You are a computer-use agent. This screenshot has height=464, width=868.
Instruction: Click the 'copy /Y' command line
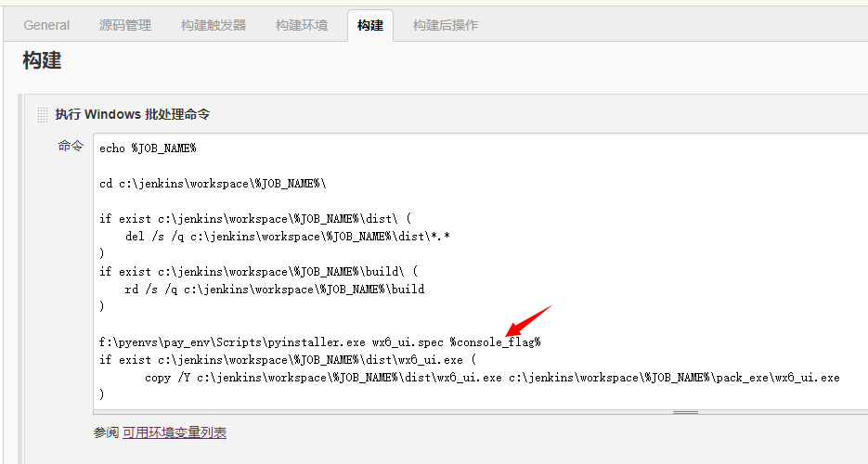coord(492,378)
